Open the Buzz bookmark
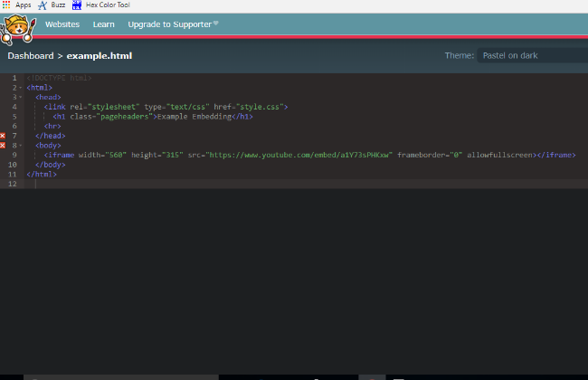Image resolution: width=588 pixels, height=380 pixels. tap(52, 5)
